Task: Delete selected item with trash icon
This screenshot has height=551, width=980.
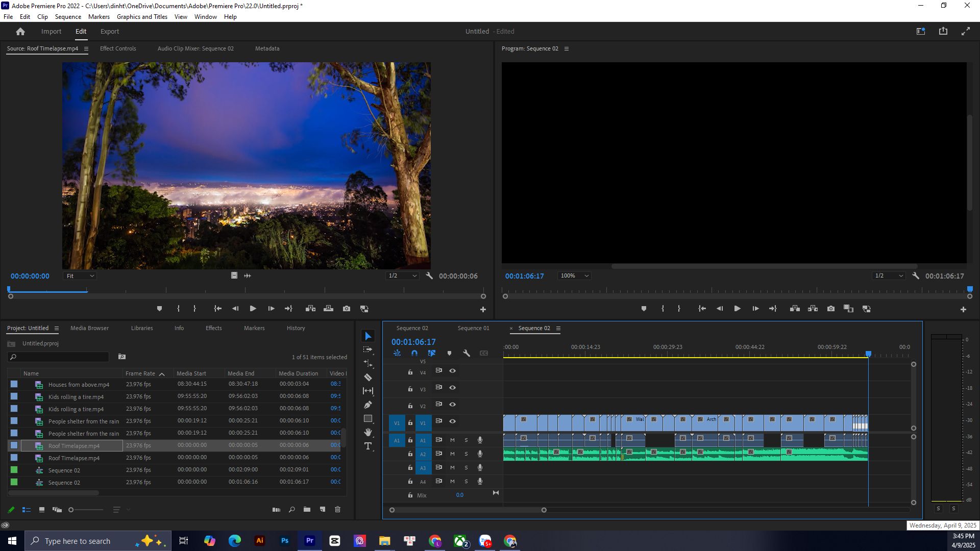Action: [x=337, y=509]
